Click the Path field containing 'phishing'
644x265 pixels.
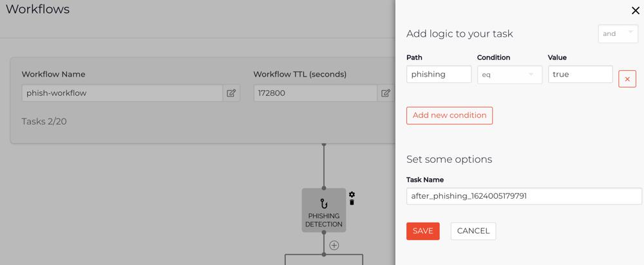click(439, 75)
